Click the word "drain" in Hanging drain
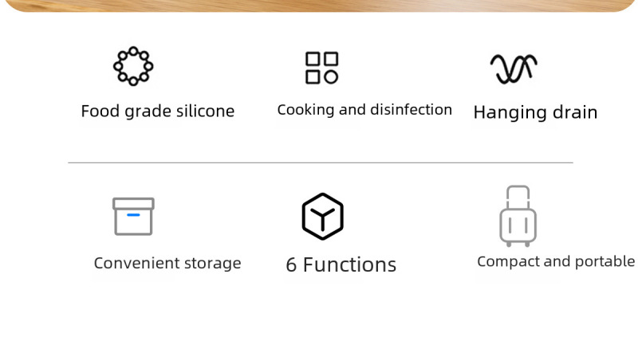 point(575,112)
